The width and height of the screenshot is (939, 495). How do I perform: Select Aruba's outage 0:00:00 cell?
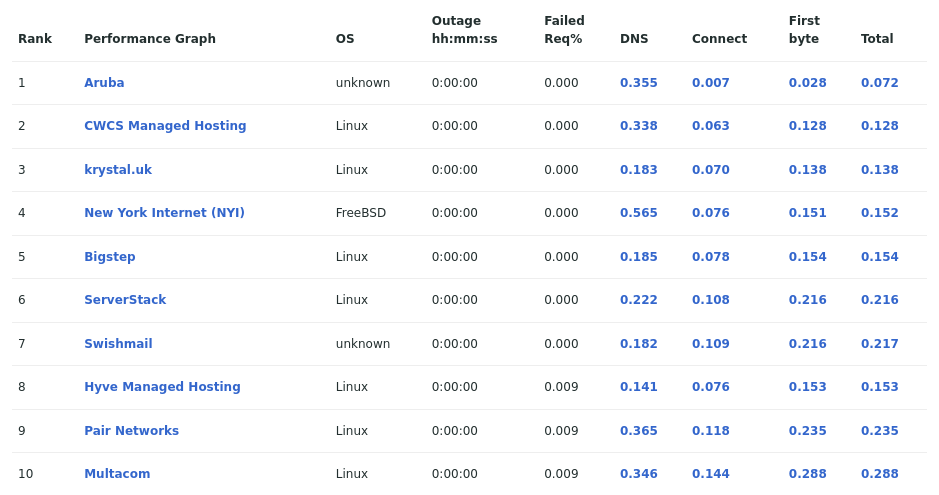(455, 83)
